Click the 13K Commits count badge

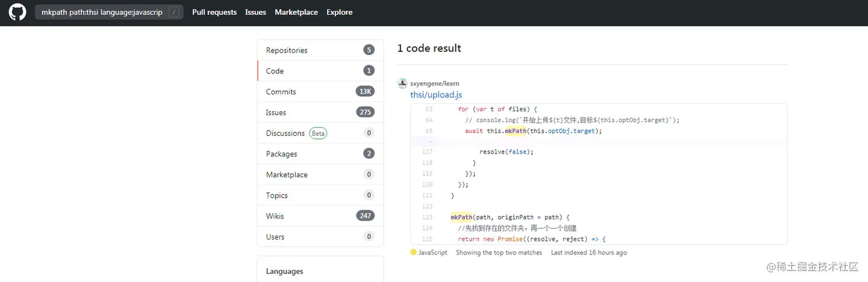[x=365, y=92]
